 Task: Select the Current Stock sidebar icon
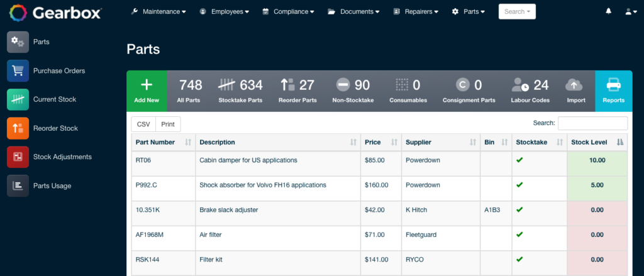click(18, 99)
